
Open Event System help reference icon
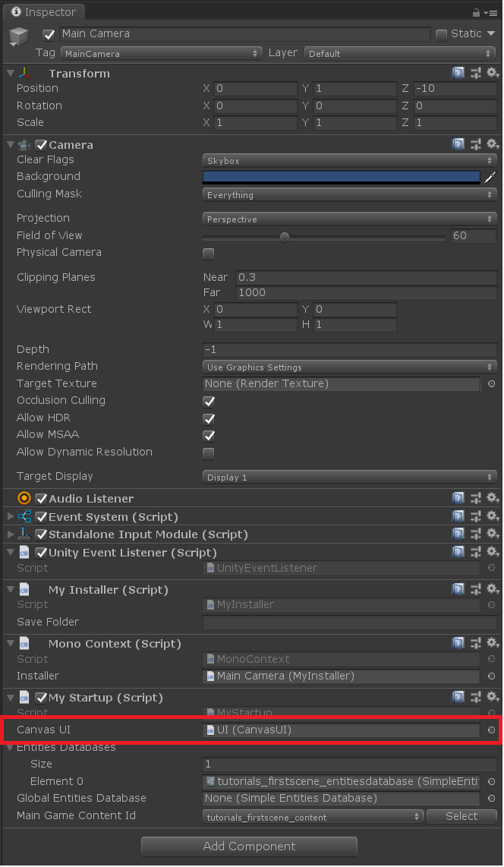point(458,516)
